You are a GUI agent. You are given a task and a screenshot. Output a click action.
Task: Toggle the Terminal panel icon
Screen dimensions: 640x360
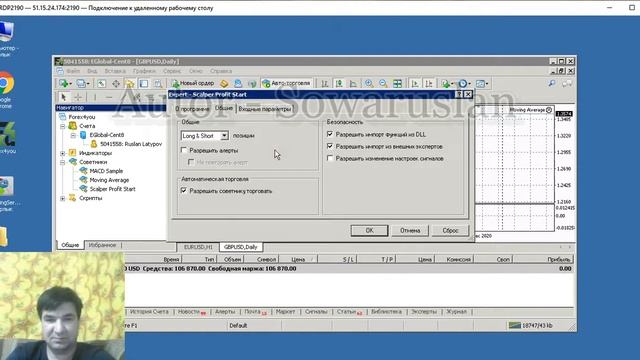pos(144,84)
